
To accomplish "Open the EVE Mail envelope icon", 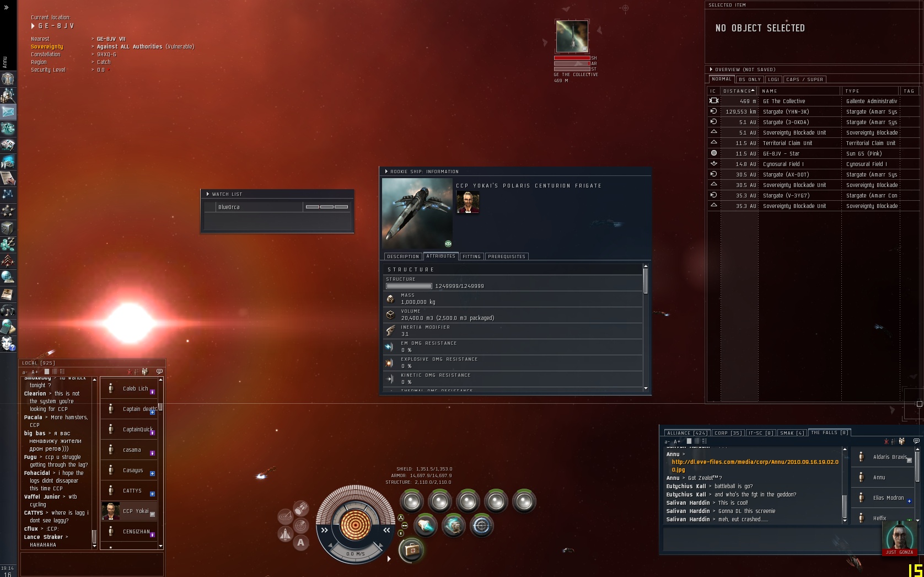I will pyautogui.click(x=8, y=112).
